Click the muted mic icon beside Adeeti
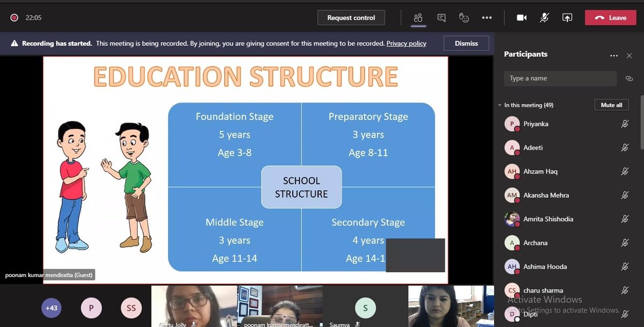 [625, 148]
